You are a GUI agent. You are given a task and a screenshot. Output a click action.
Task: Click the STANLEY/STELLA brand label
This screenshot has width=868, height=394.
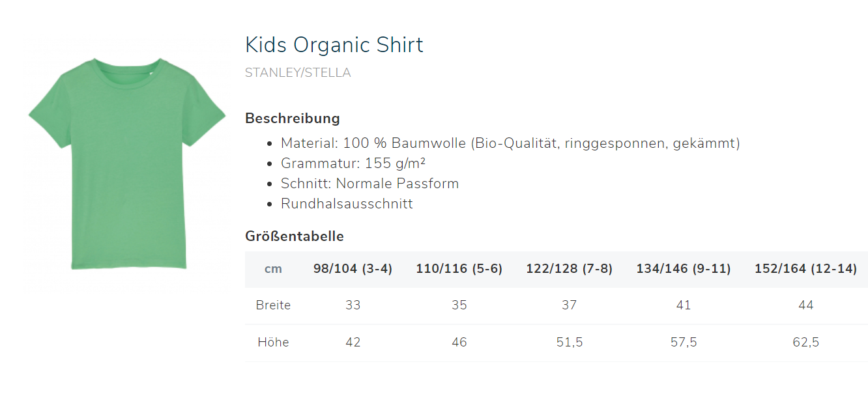pos(298,73)
